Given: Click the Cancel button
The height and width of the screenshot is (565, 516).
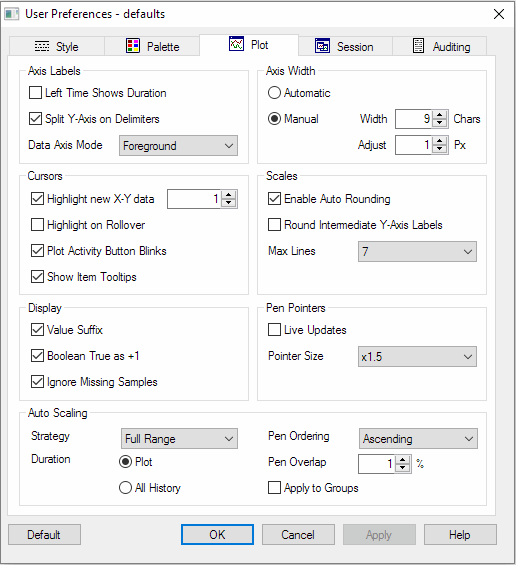Looking at the screenshot, I should click(298, 534).
